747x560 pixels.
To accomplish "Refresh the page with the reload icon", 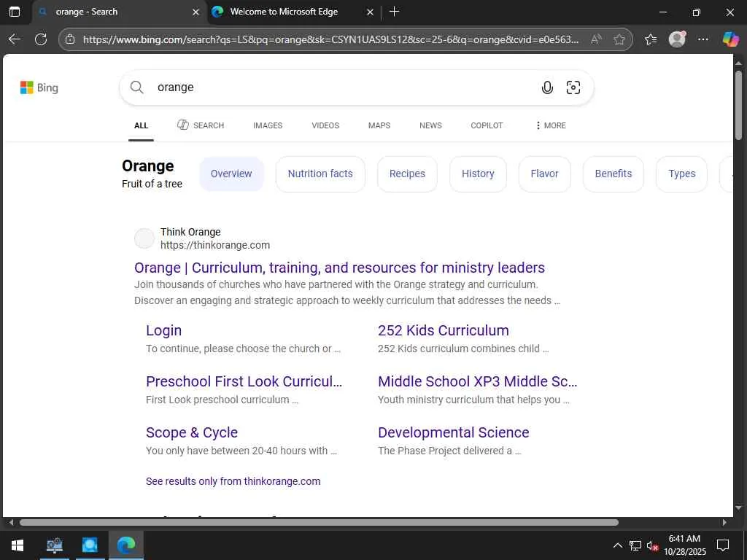I will [41, 39].
